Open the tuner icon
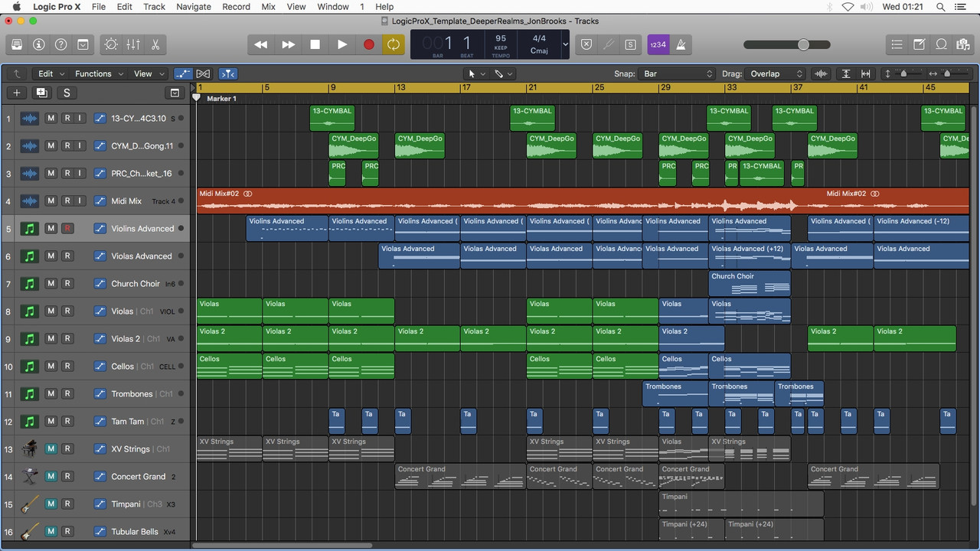This screenshot has width=980, height=551. click(608, 44)
